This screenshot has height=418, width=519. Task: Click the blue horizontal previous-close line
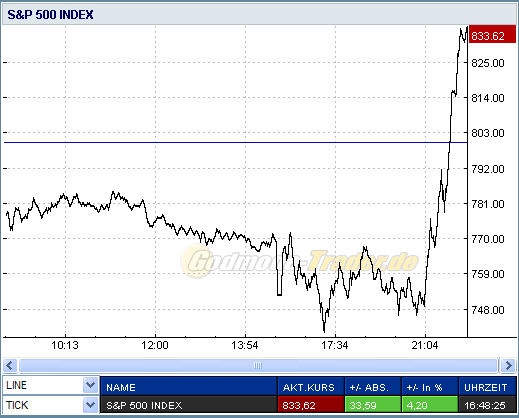[235, 142]
